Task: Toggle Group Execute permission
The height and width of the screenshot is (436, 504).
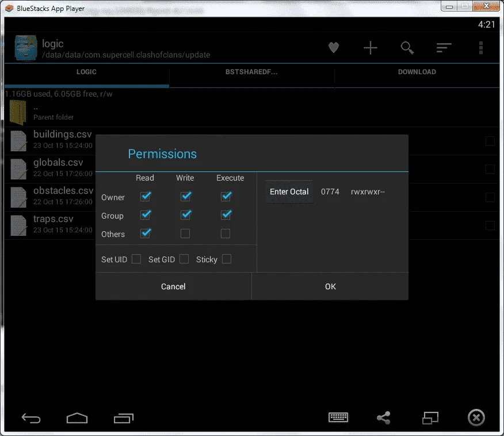Action: (226, 215)
